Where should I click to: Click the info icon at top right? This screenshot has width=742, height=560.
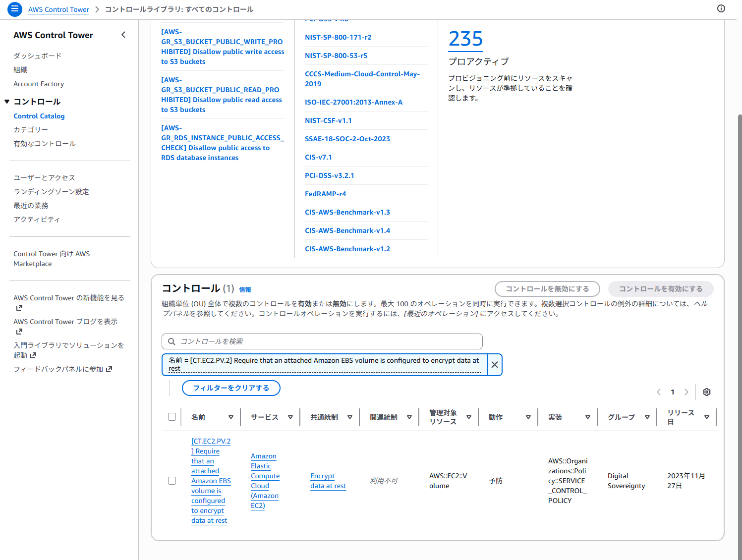(x=721, y=8)
